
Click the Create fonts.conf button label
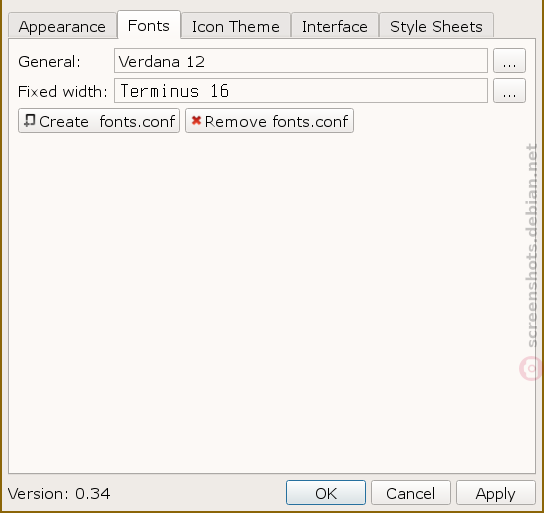[x=107, y=121]
